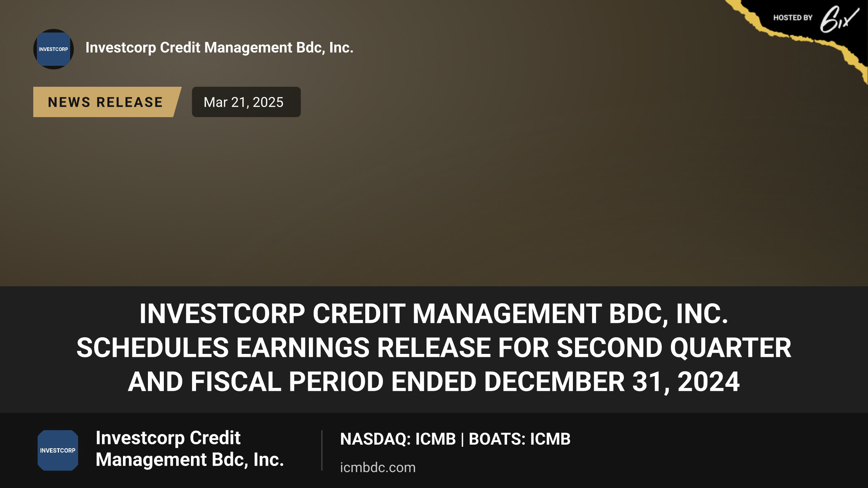868x488 pixels.
Task: Open the Investcorp Credit Management header title
Action: click(220, 48)
